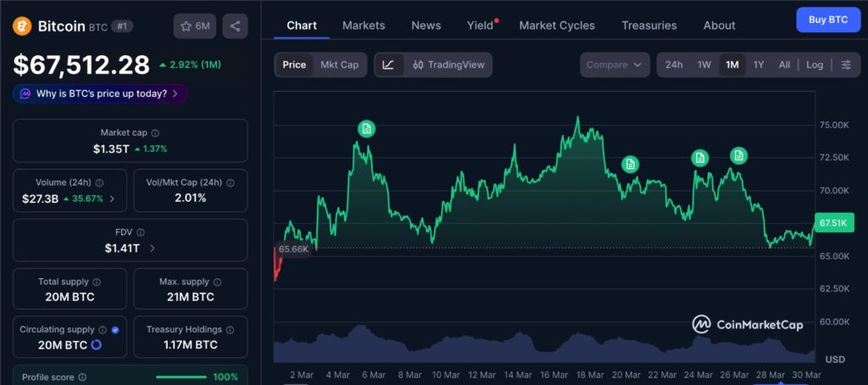
Task: Click Profile score info icon
Action: (x=82, y=377)
